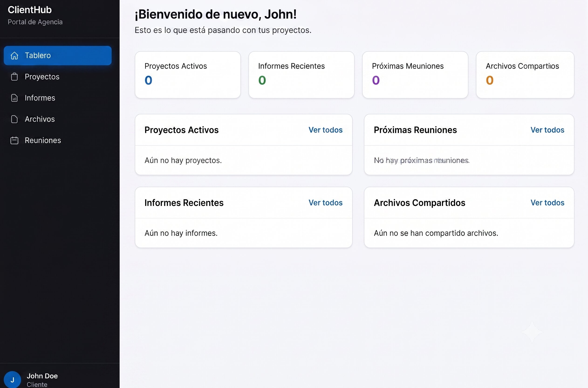Screen dimensions: 588x388
Task: Navigate to Archivos in sidebar
Action: (58, 119)
